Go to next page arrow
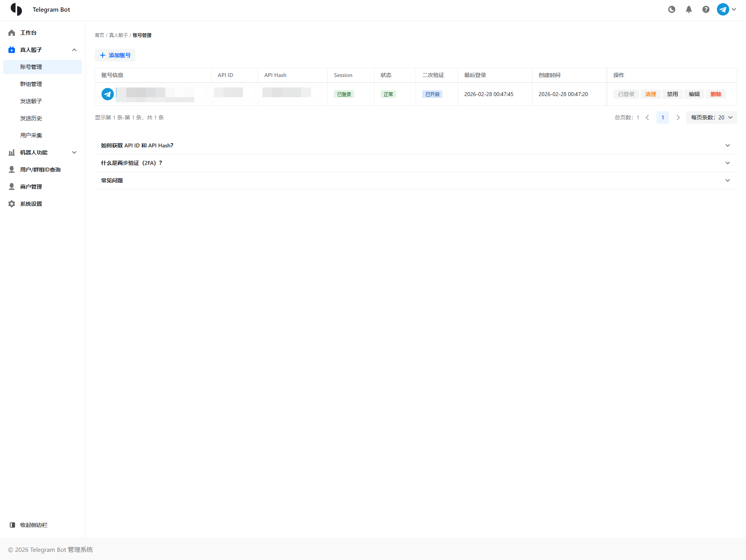746x560 pixels. 678,117
